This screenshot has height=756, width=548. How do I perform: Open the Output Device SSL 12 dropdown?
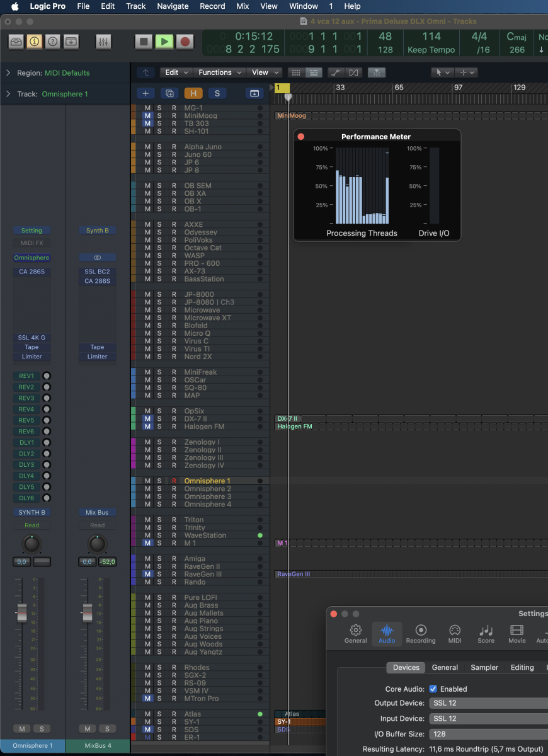coord(488,703)
